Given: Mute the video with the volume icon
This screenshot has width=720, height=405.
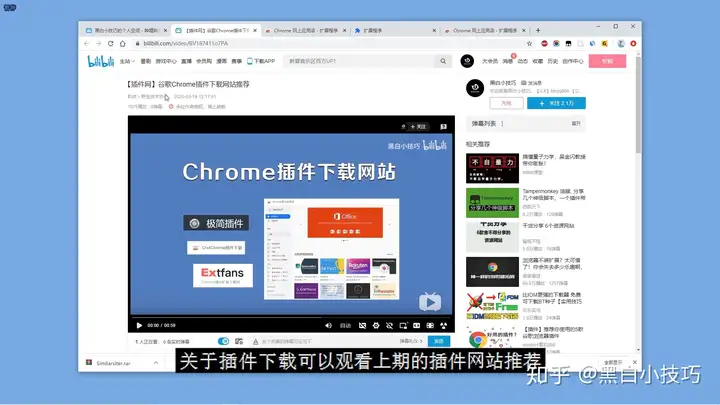Looking at the screenshot, I should [x=328, y=326].
